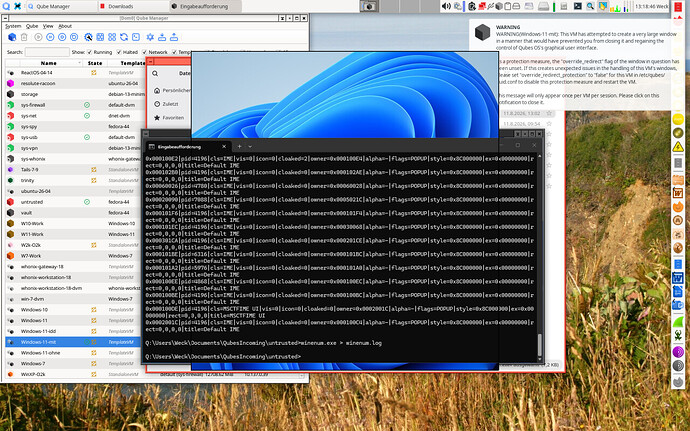Click star next to 11.8.2026, 13:02 file entry
This screenshot has width=690, height=431.
[549, 114]
